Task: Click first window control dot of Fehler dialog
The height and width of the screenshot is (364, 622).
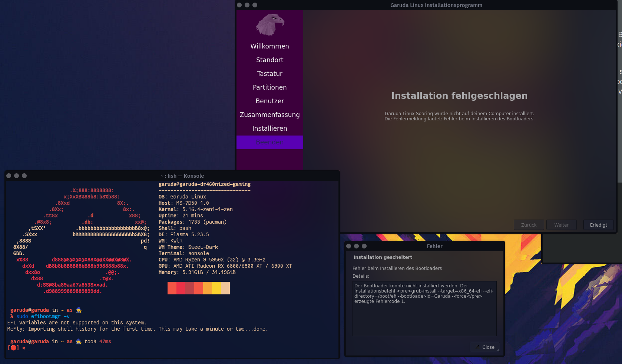Action: tap(348, 246)
